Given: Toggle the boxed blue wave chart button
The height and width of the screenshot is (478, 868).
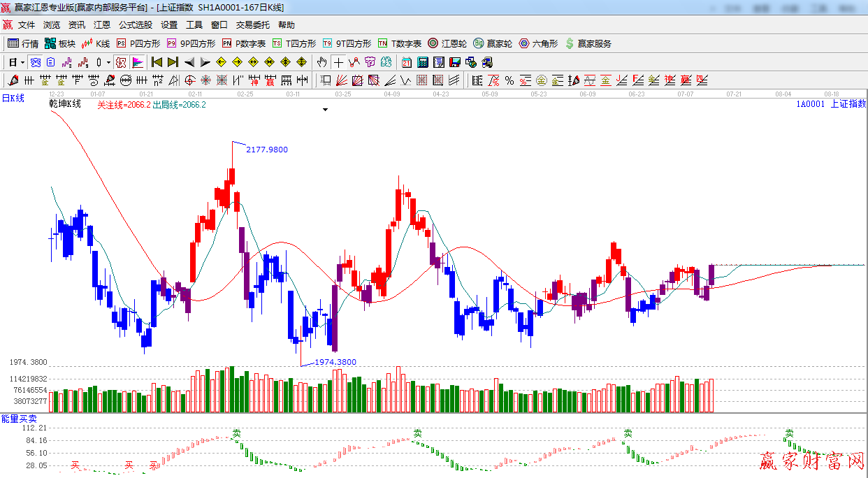Looking at the screenshot, I should tap(35, 62).
